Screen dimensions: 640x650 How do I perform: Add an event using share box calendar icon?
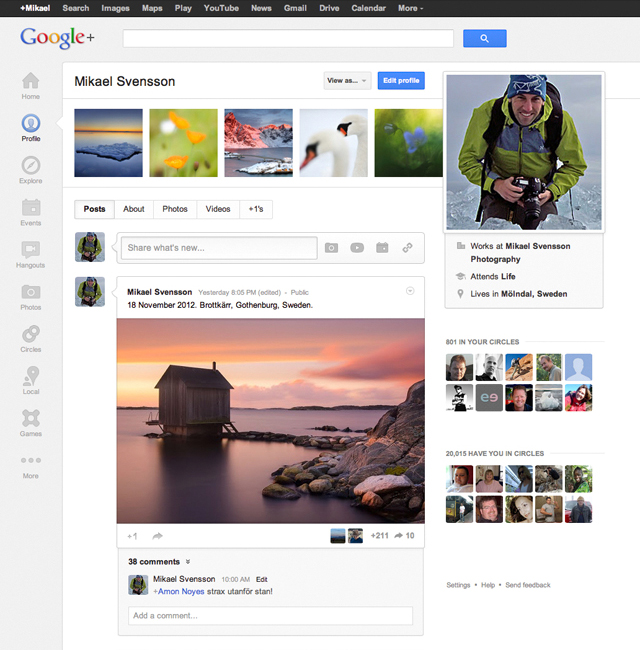(382, 248)
